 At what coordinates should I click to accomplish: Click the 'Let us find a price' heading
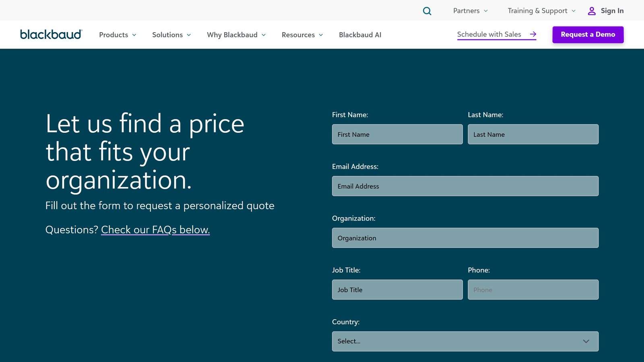(145, 152)
